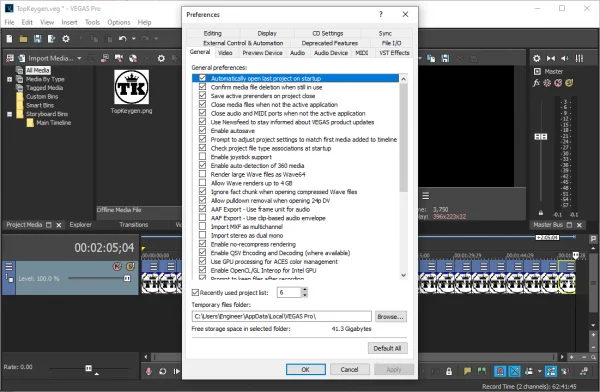
Task: Adjust Master bus volume fader
Action: [540, 137]
